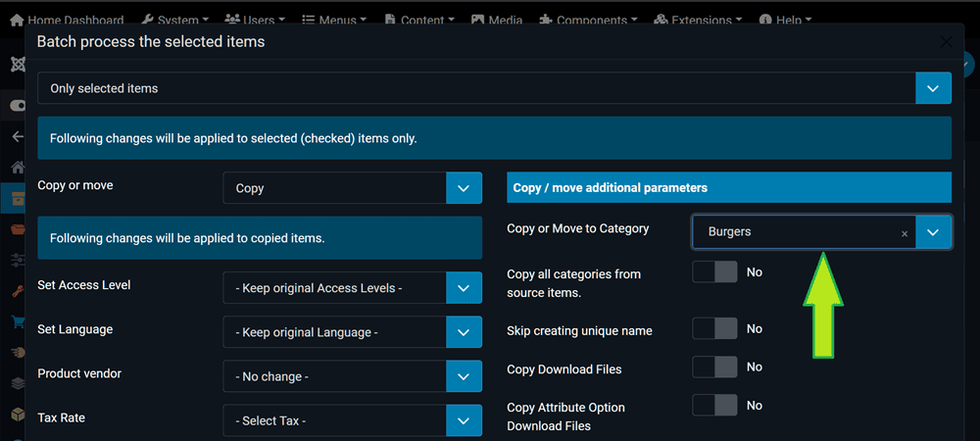The height and width of the screenshot is (441, 980).
Task: Click the Joomla logo icon
Action: (17, 65)
